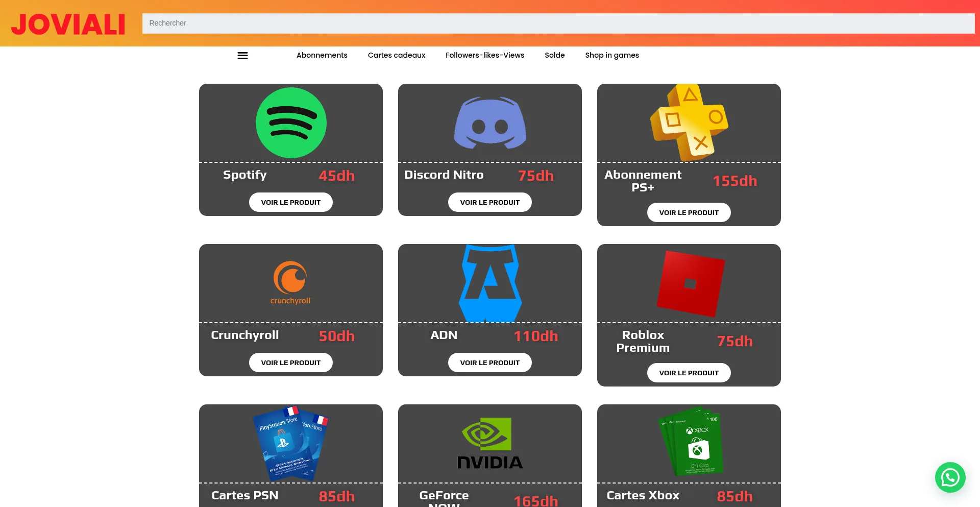
Task: Click the Crunchyroll product title
Action: (x=245, y=335)
